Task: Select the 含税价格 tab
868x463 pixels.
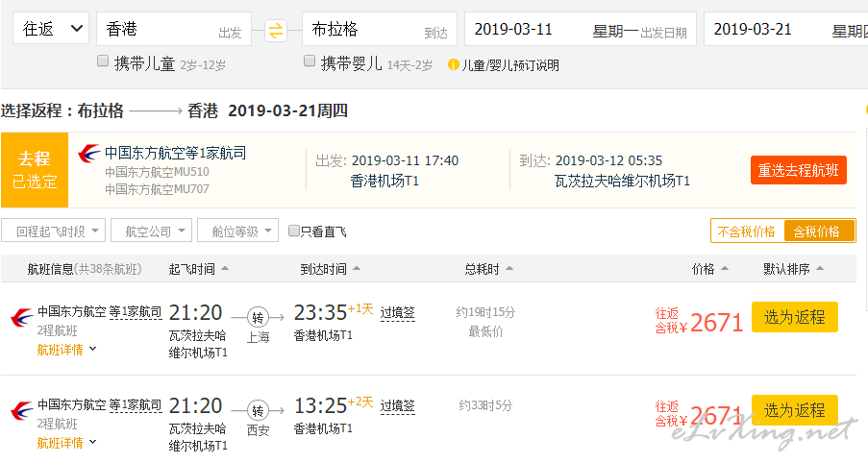Action: [x=818, y=231]
